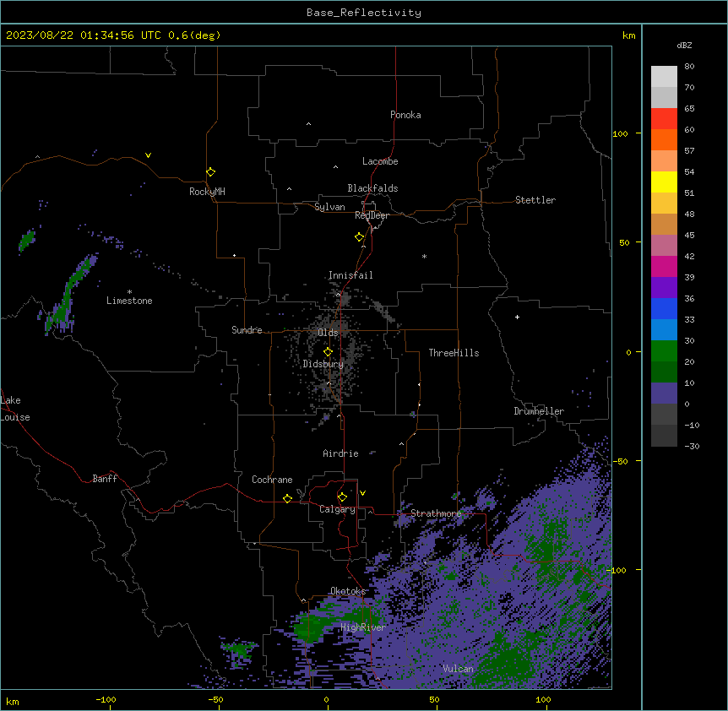Click the yellow diamond marker above RockyMH
This screenshot has height=711, width=728.
tap(211, 172)
